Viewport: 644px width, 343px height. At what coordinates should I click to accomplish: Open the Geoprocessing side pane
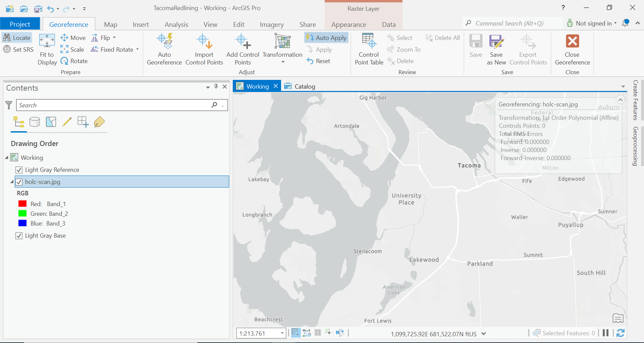point(635,146)
